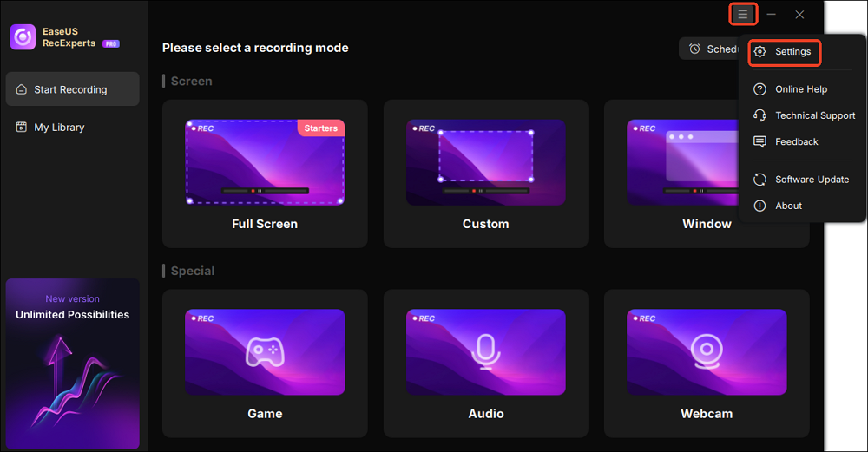The width and height of the screenshot is (868, 452).
Task: Click the EaseUS RecExperts logo icon
Action: click(x=23, y=37)
